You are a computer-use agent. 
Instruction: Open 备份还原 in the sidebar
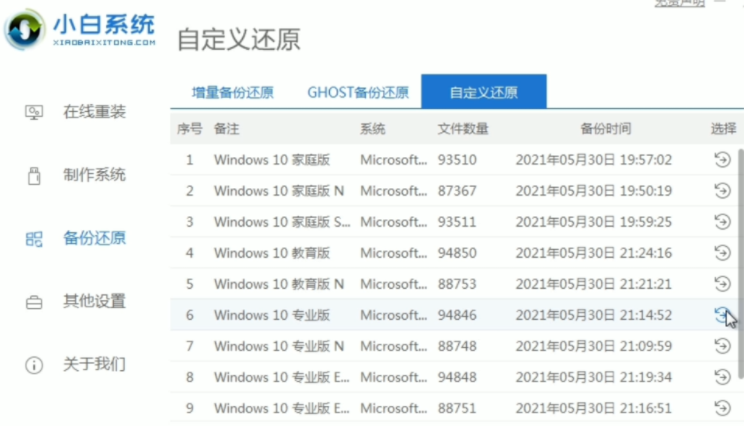pyautogui.click(x=94, y=238)
